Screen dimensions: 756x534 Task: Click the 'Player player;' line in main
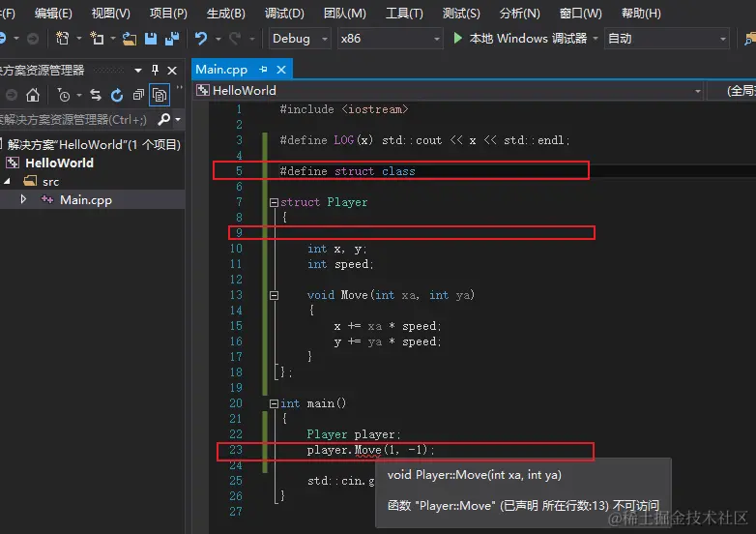(354, 434)
